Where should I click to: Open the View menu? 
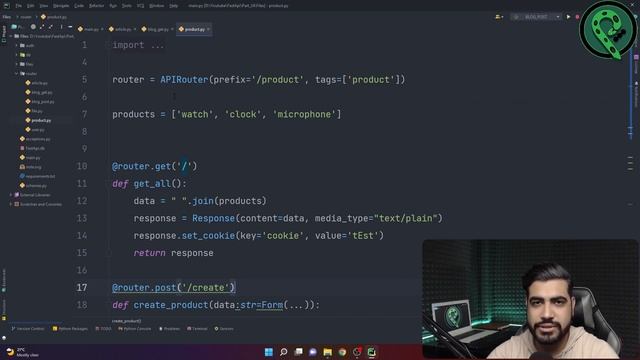[44, 6]
